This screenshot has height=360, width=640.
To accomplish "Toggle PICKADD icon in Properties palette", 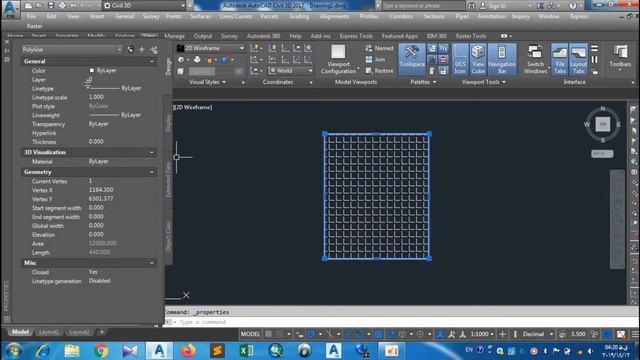I will pos(131,50).
